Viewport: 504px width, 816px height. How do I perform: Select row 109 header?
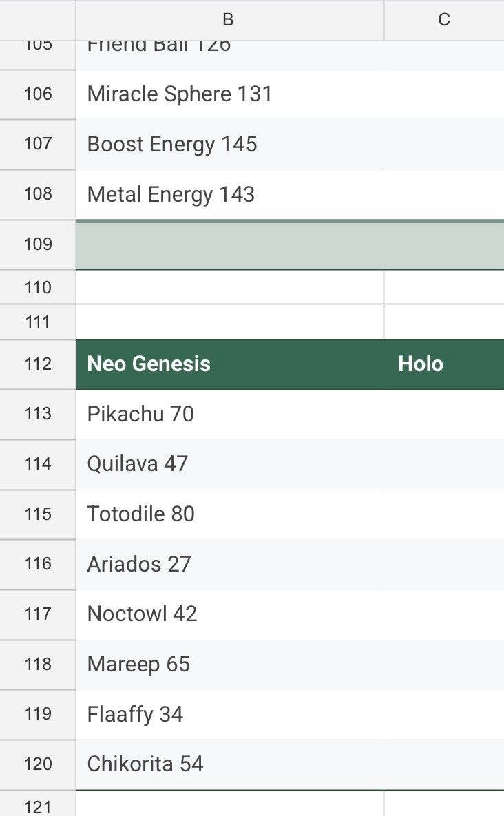[x=38, y=244]
